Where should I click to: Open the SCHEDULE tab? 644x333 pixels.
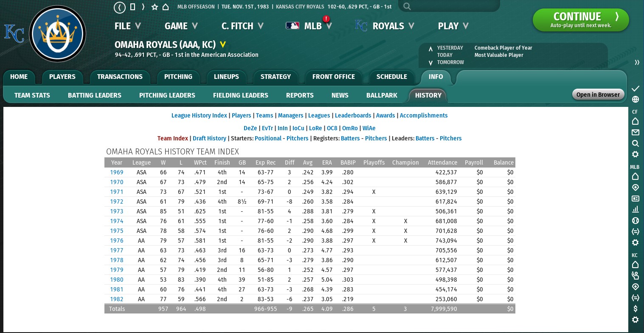(x=391, y=77)
